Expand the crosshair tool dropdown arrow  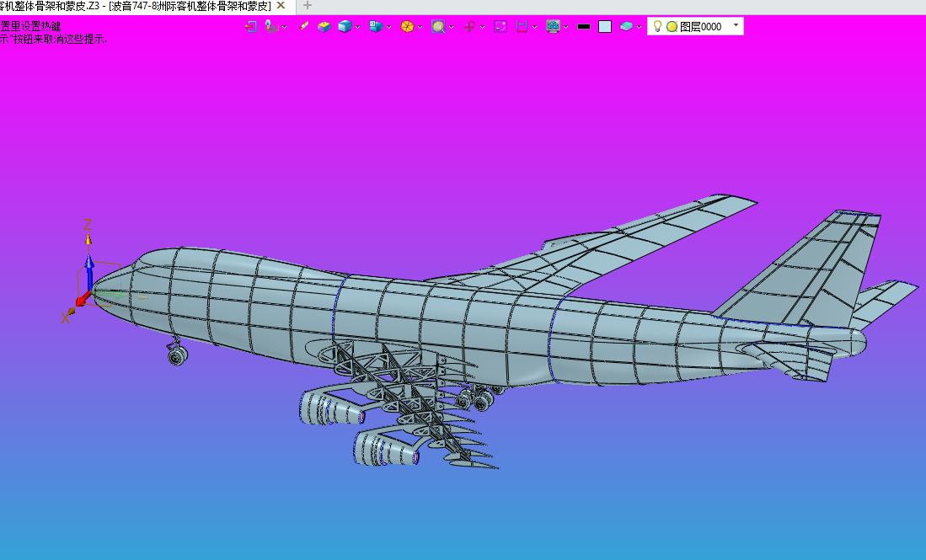pos(483,27)
